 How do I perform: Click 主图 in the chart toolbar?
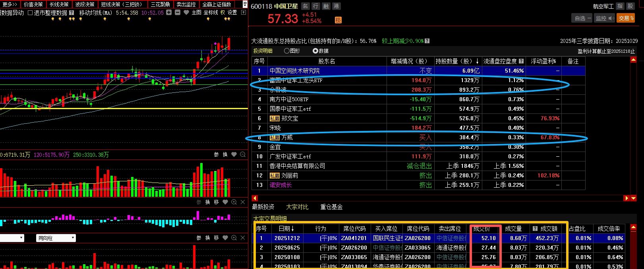click(x=197, y=13)
